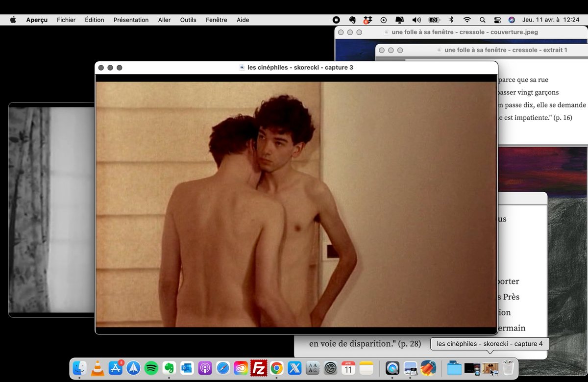Screen dimensions: 588x382
Task: Open App Store in the Dock
Action: pos(116,368)
